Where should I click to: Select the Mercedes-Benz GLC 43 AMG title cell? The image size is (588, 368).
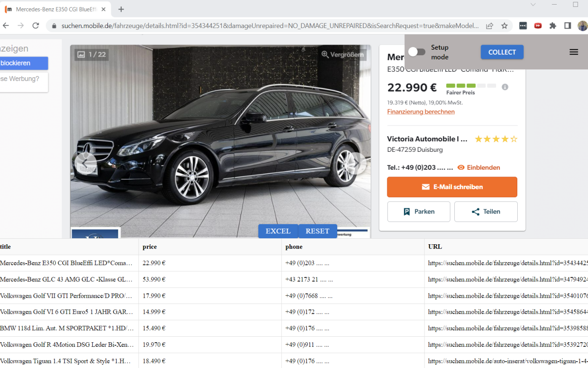(x=69, y=279)
